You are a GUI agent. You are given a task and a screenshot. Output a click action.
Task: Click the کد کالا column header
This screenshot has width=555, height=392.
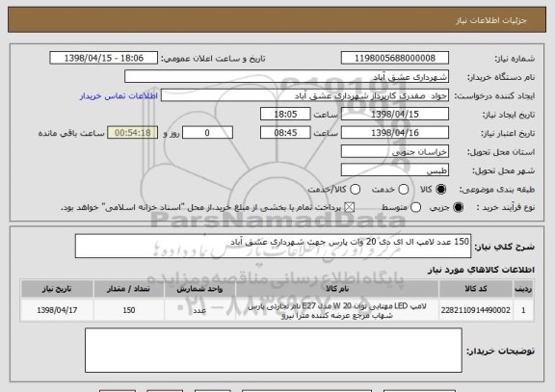point(476,289)
